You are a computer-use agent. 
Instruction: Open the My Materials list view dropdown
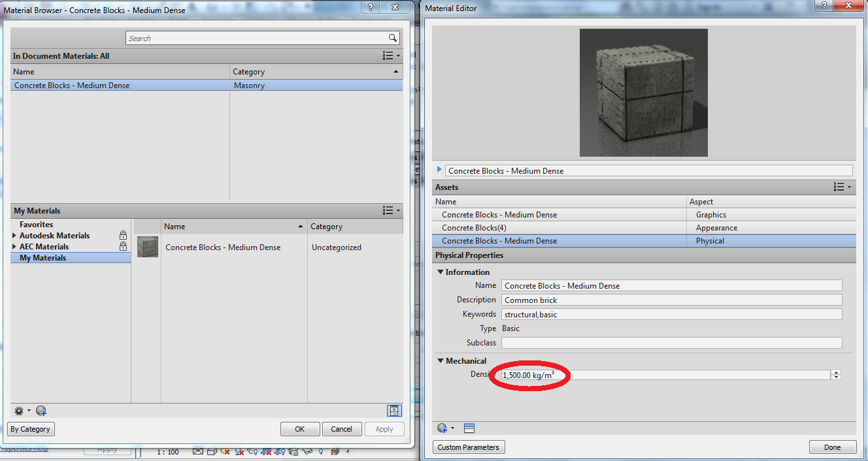click(392, 210)
